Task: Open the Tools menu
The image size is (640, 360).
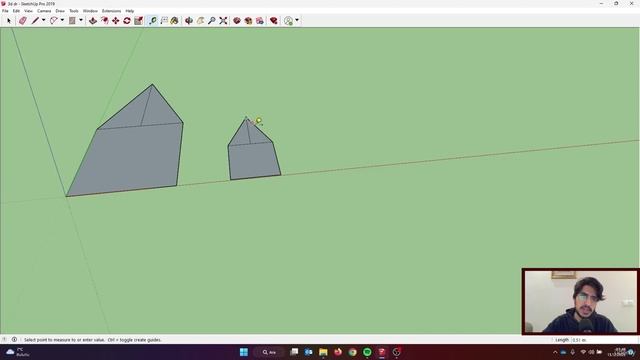Action: tap(74, 11)
